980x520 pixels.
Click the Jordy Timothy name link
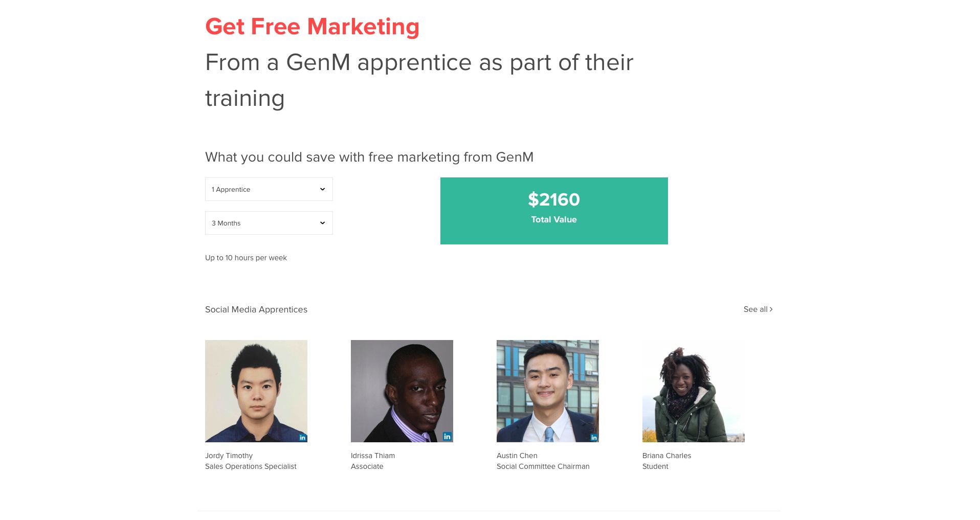click(x=229, y=456)
